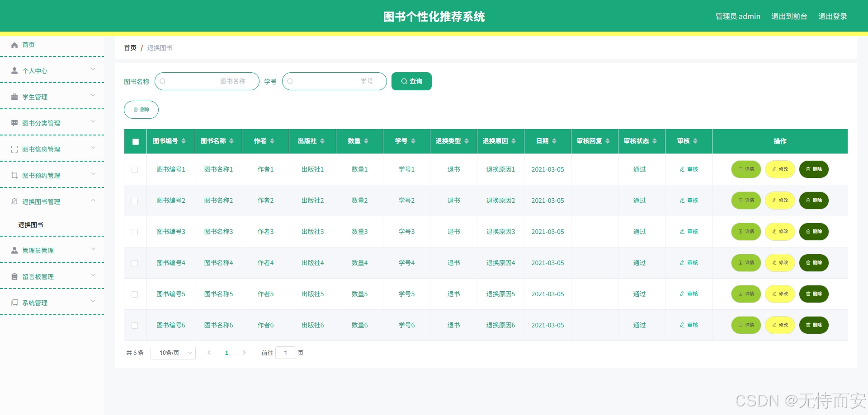The image size is (868, 415).
Task: Click 首页 in the breadcrumb
Action: click(130, 48)
